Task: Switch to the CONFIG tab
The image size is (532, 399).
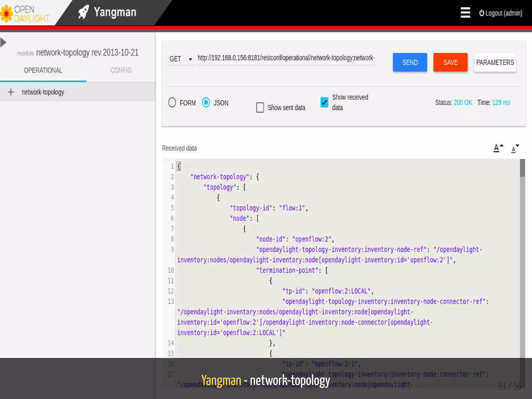Action: (121, 70)
